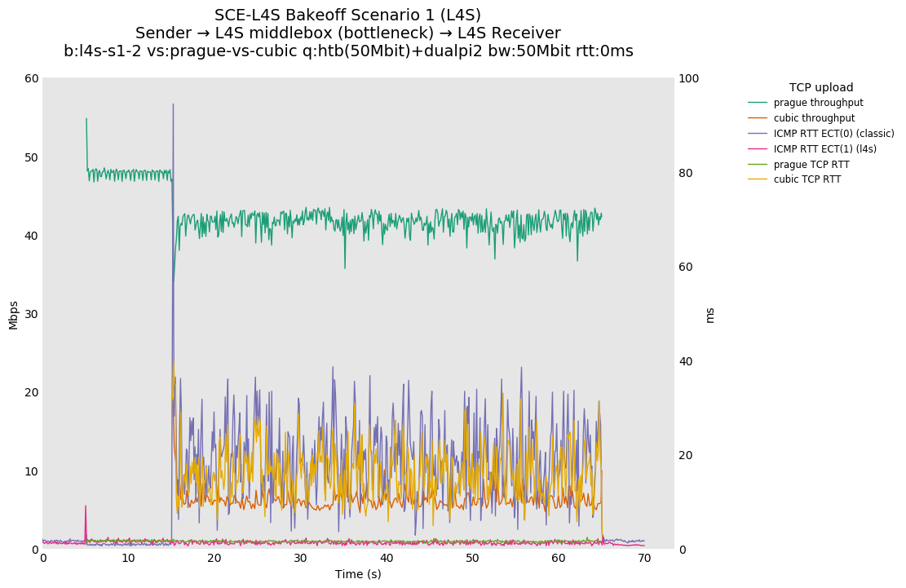
Task: Click the 'prague throughput' legend text
Action: coord(818,103)
